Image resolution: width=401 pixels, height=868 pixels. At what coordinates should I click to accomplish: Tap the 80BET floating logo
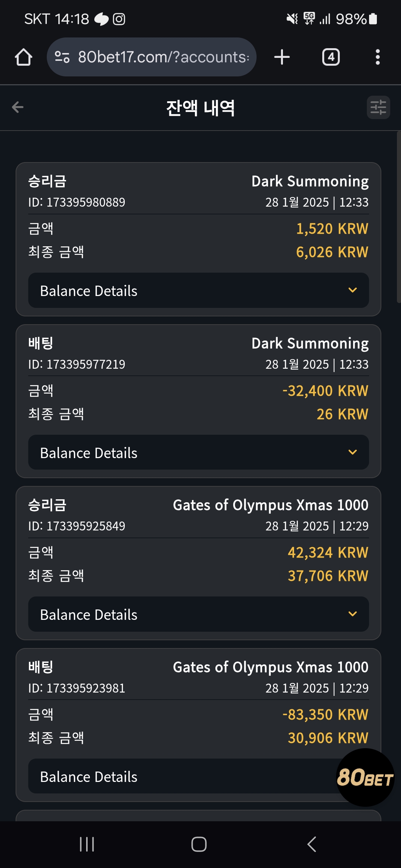coord(365,777)
